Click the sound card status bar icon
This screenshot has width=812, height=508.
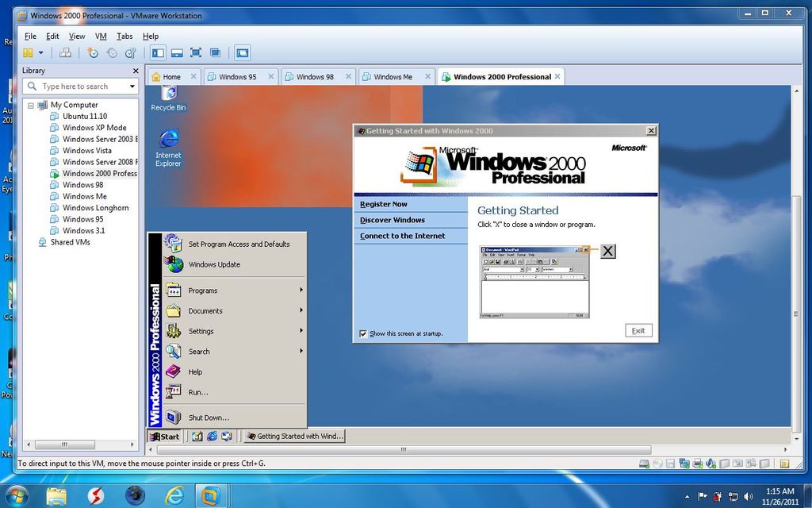[711, 464]
